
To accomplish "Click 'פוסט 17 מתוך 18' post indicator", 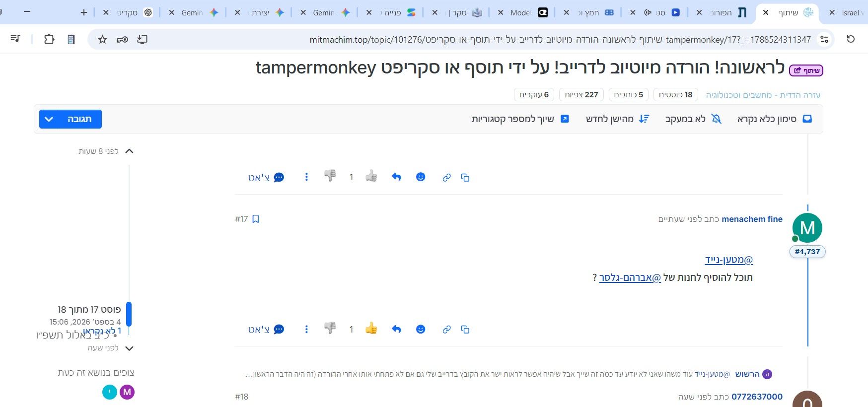I will click(x=89, y=310).
